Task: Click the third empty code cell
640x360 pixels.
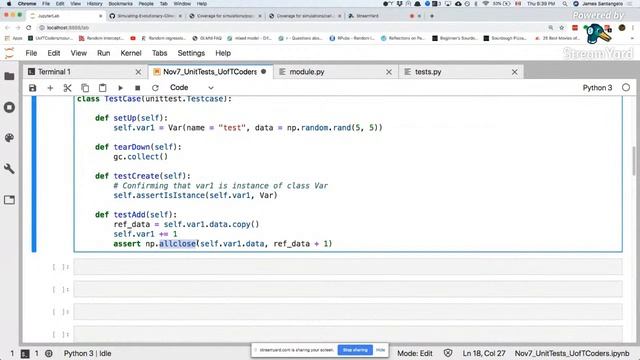Action: point(348,312)
